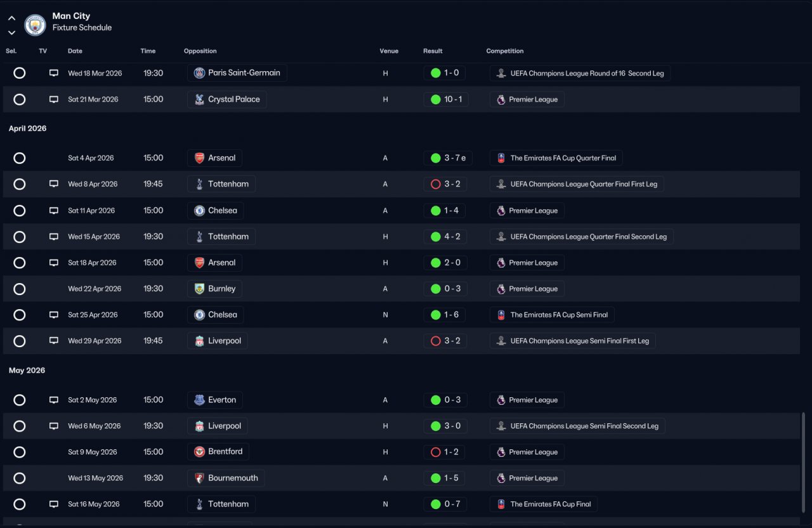Click the Man City club crest

point(35,25)
